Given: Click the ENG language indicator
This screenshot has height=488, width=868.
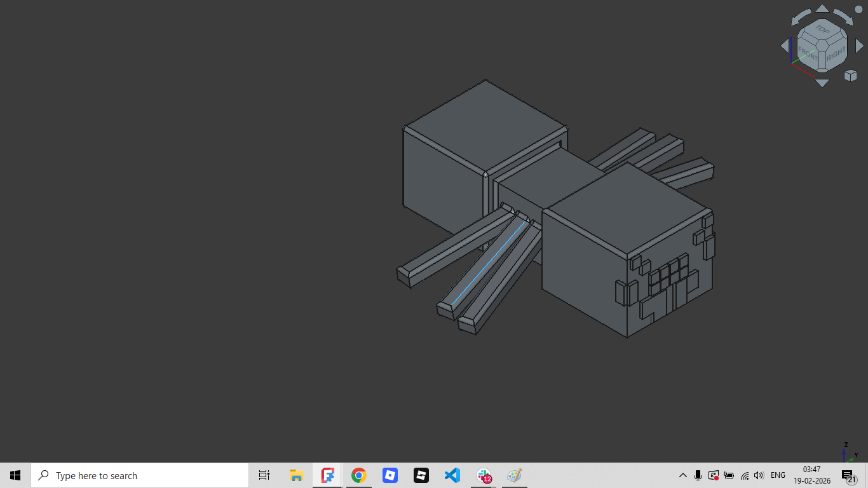Looking at the screenshot, I should (778, 475).
